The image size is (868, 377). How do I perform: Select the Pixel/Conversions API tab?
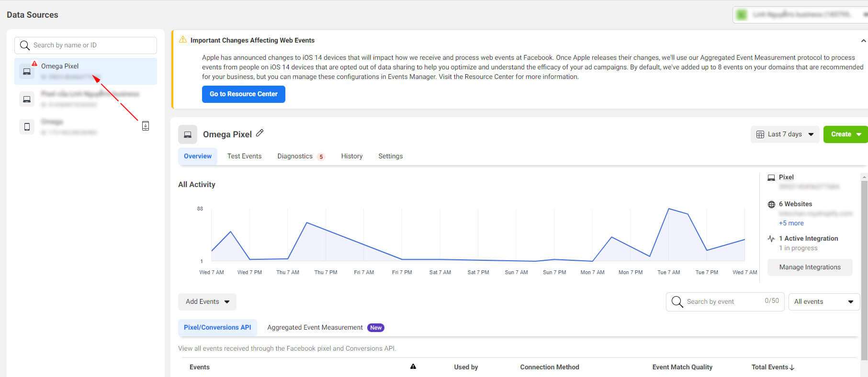click(x=217, y=328)
